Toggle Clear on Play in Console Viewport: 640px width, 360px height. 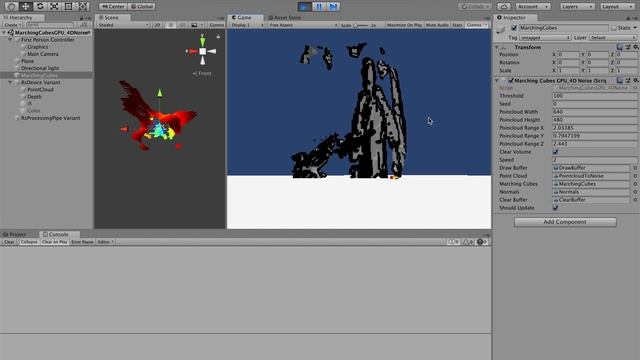coord(54,242)
